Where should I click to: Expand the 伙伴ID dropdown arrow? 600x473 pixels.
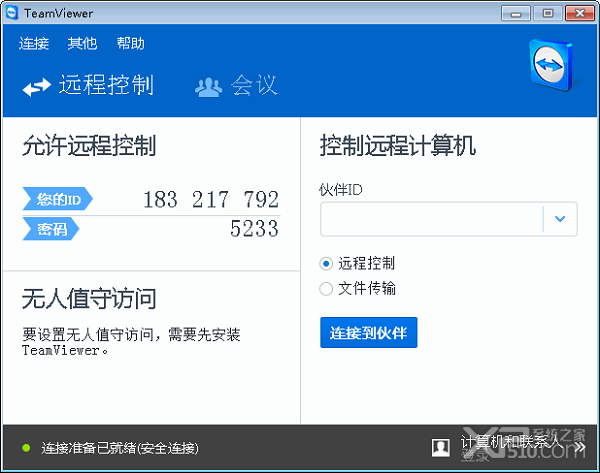coord(560,219)
